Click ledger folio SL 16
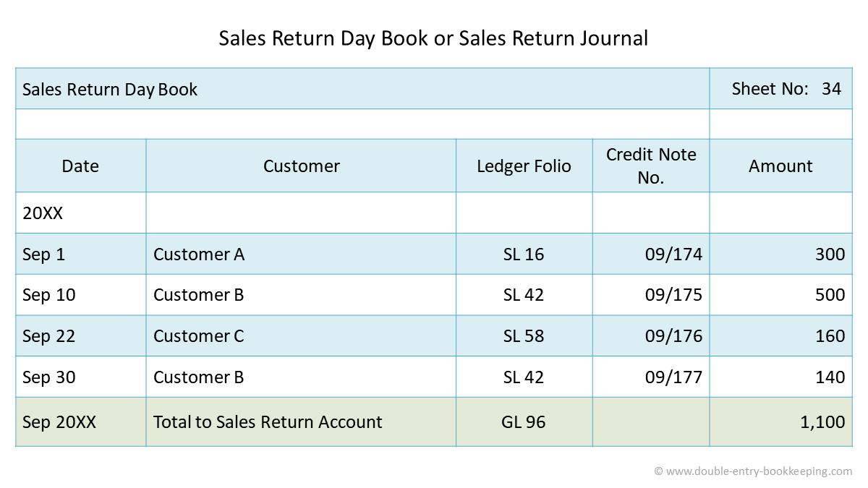 524,254
